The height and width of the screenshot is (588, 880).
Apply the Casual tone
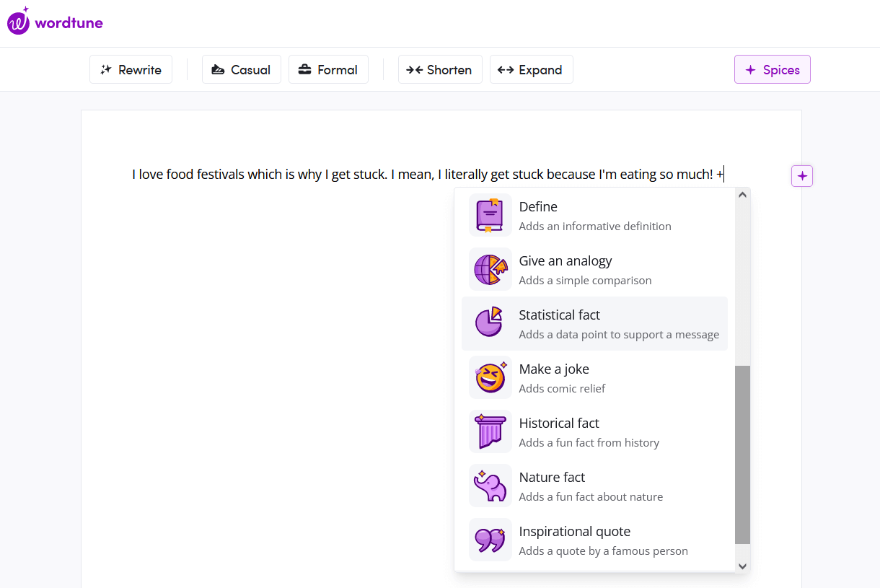pos(242,69)
